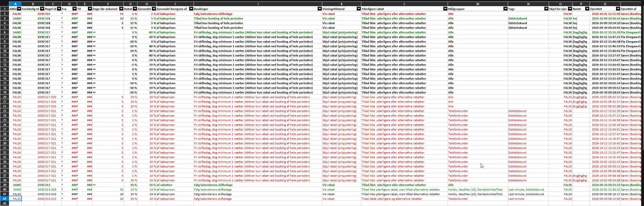644x206 pixels.
Task: Select empty row 43 by its row number
Action: click(5, 203)
